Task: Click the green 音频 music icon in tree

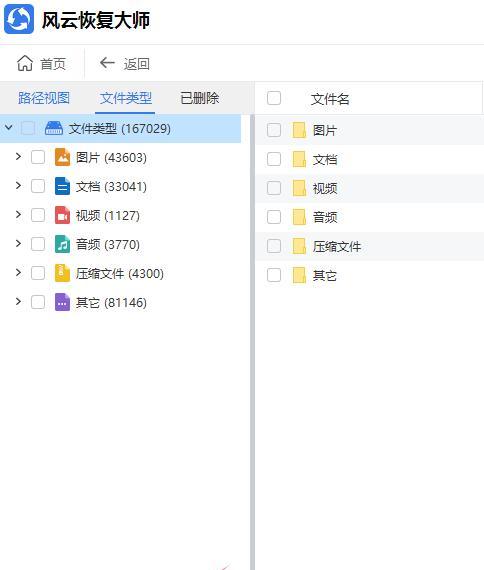Action: click(x=62, y=244)
